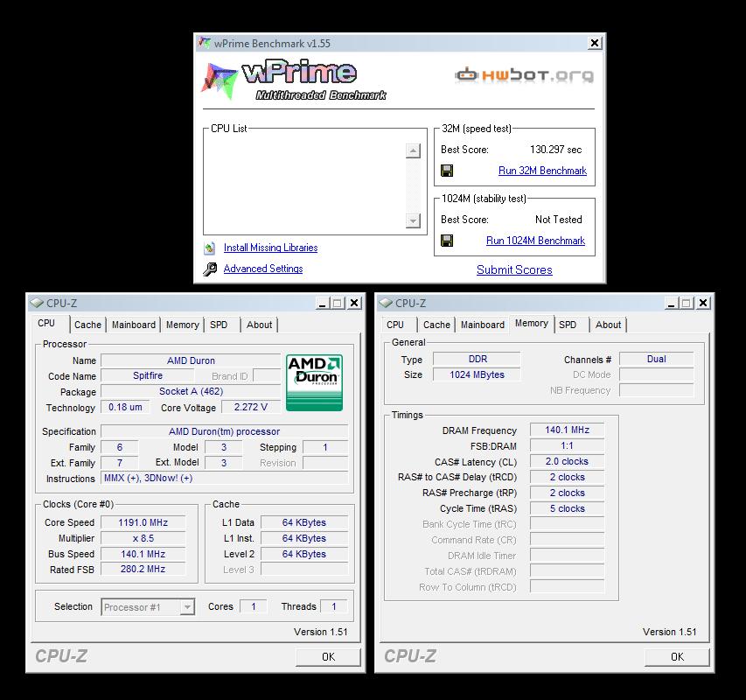Viewport: 746px width, 700px height.
Task: Switch to Mainboard tab in left CPU-Z
Action: pos(134,325)
